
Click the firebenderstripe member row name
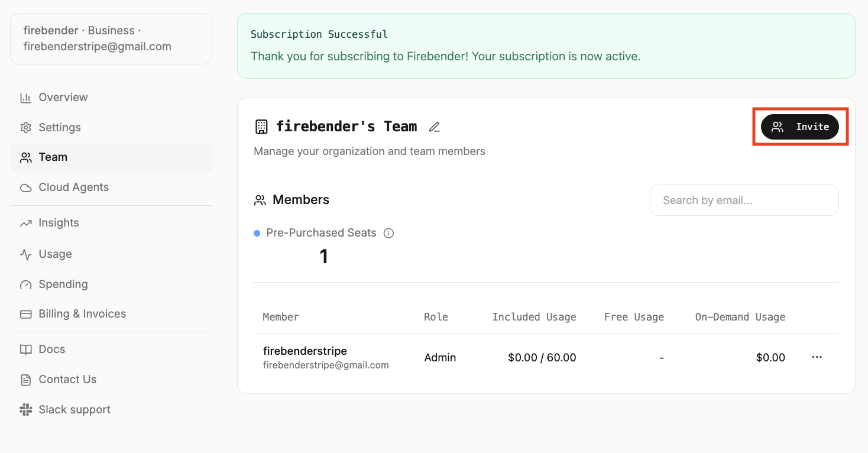click(x=305, y=351)
